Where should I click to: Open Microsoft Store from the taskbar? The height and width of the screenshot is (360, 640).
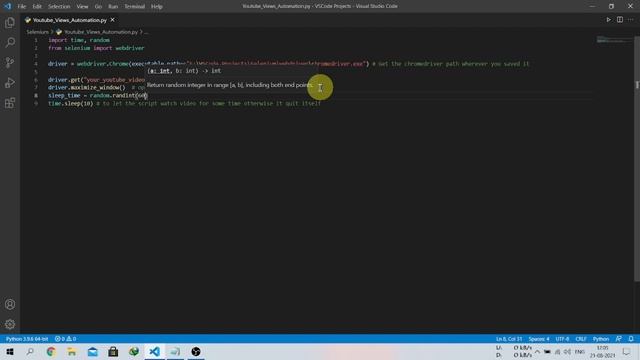coord(113,352)
